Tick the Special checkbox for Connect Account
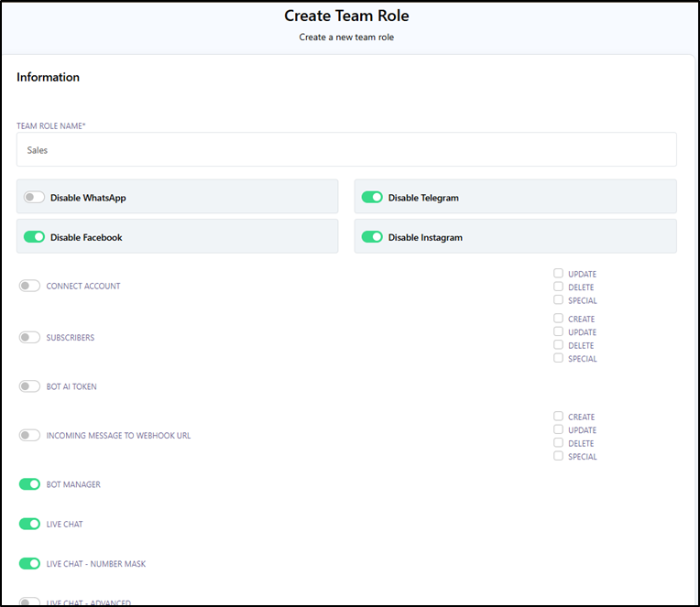The height and width of the screenshot is (607, 700). (x=558, y=299)
